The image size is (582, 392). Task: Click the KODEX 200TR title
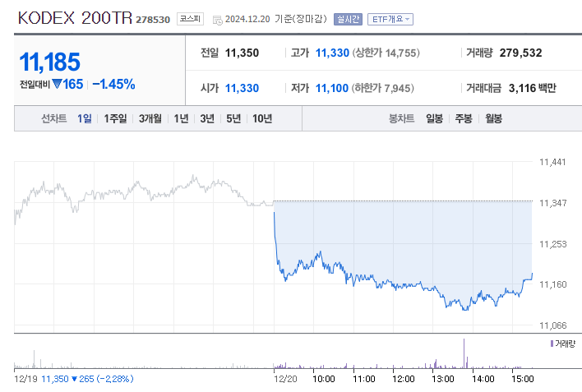[75, 18]
